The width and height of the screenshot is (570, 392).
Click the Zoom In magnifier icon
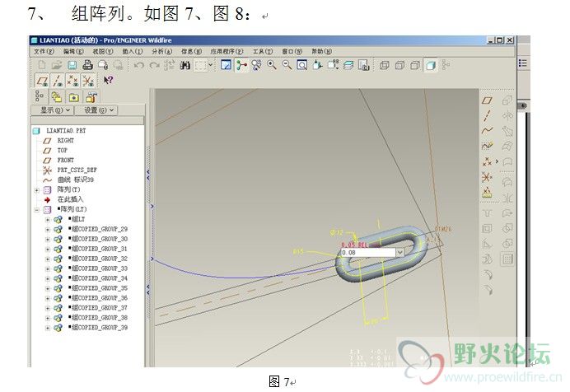(272, 65)
